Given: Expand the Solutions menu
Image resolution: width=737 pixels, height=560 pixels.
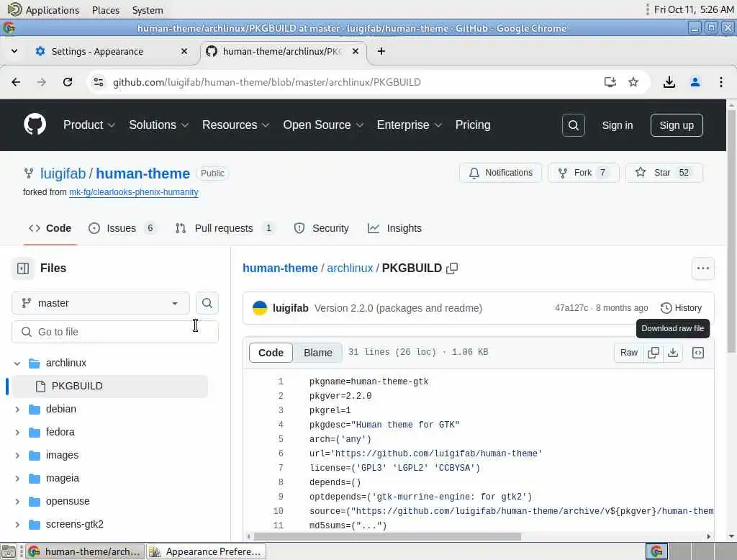Looking at the screenshot, I should point(159,125).
